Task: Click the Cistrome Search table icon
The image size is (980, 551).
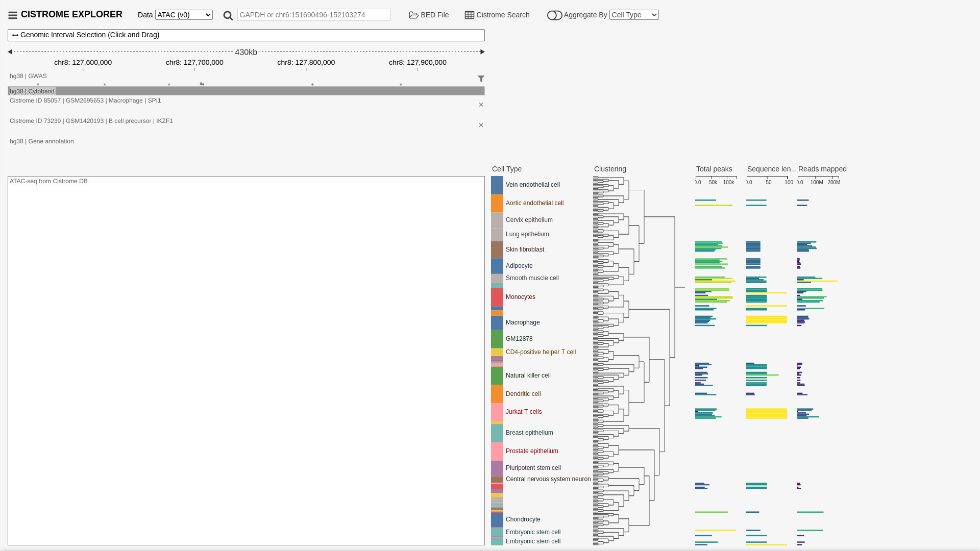Action: 469,15
